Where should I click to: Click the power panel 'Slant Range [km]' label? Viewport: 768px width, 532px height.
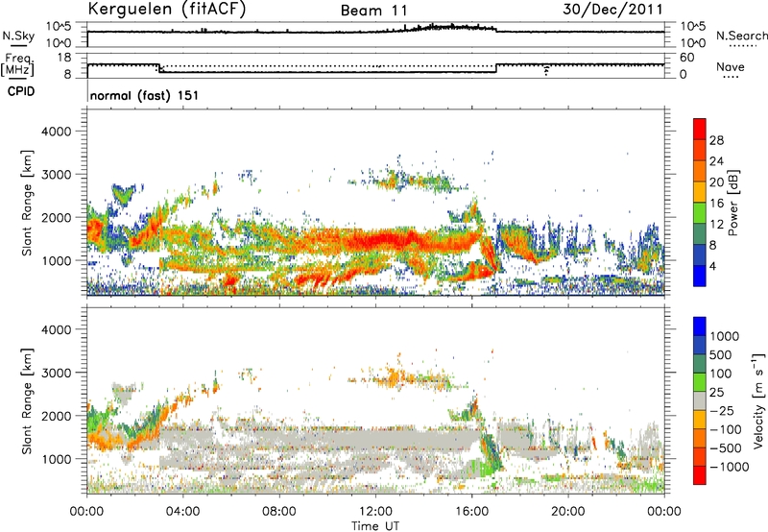pyautogui.click(x=27, y=203)
